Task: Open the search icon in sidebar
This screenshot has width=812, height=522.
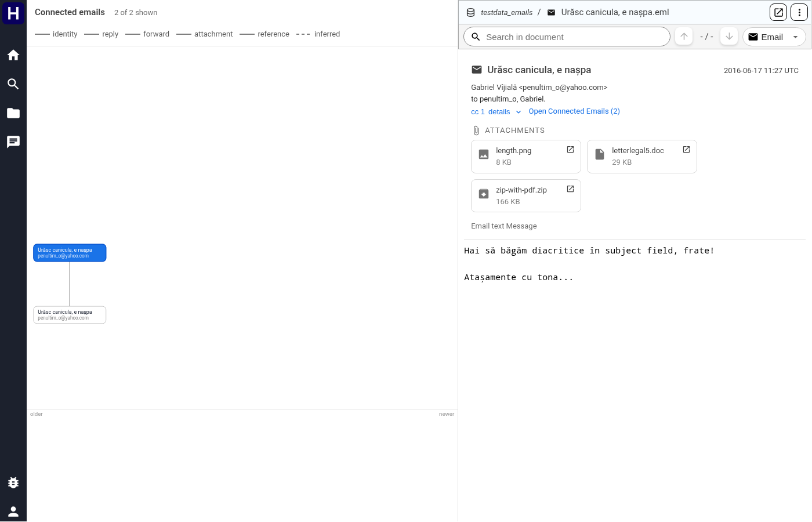Action: [x=13, y=84]
